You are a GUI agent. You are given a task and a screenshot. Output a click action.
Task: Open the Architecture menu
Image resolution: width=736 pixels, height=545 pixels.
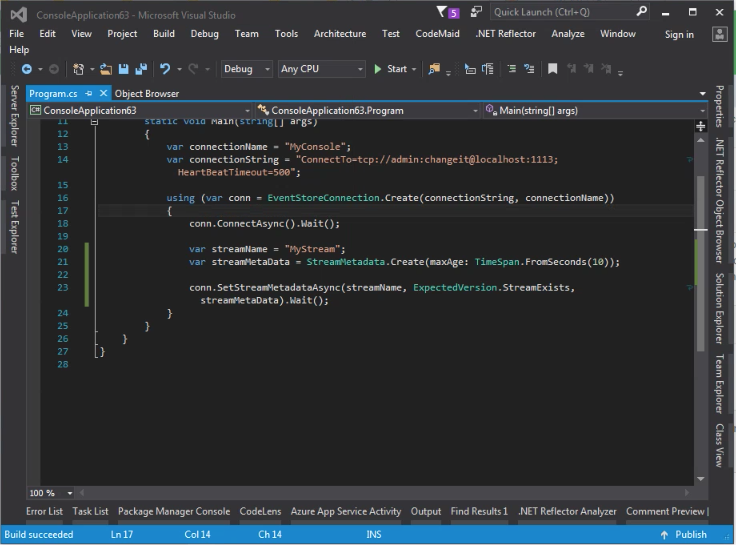click(x=340, y=34)
